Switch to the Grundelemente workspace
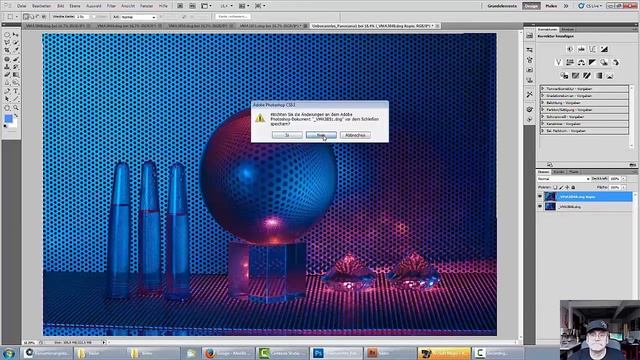The height and width of the screenshot is (360, 640). click(502, 6)
